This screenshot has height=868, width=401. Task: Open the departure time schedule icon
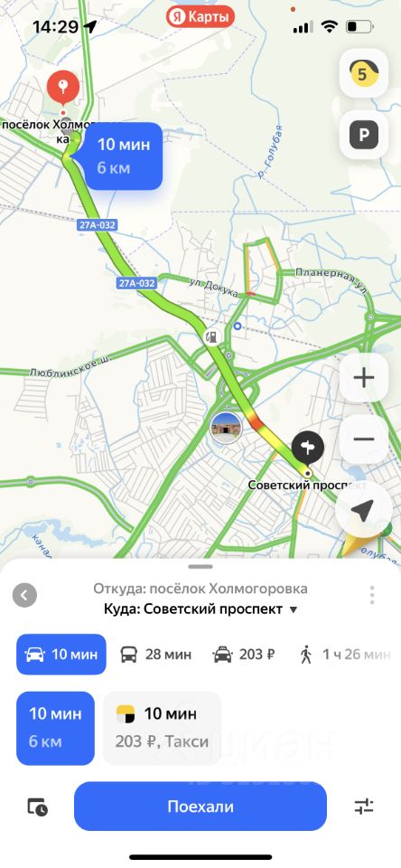[38, 807]
